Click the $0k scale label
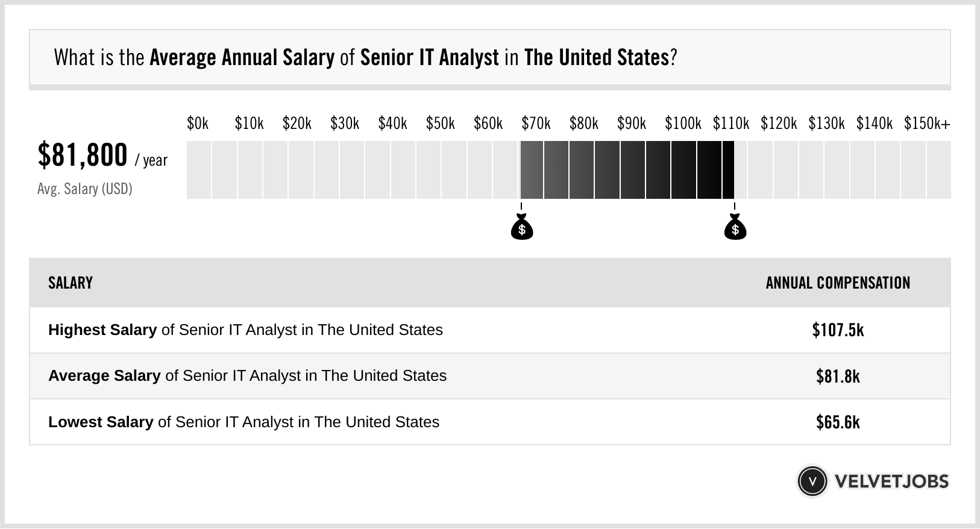The width and height of the screenshot is (980, 529). [x=198, y=124]
